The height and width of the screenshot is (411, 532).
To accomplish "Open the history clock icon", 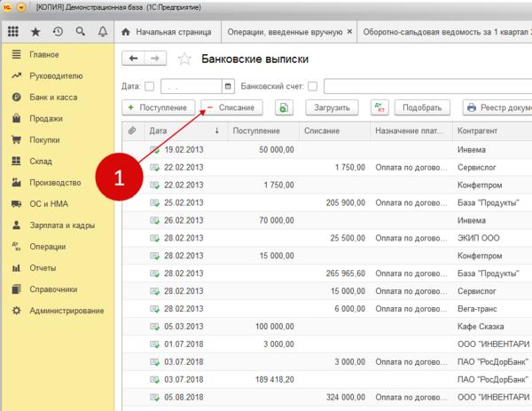I will click(x=58, y=32).
